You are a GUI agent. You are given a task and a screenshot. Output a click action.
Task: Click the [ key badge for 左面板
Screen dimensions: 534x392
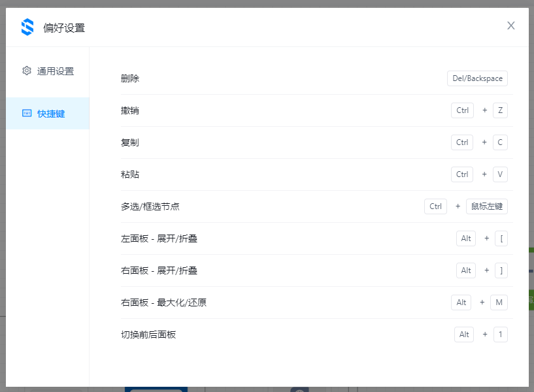pyautogui.click(x=501, y=238)
